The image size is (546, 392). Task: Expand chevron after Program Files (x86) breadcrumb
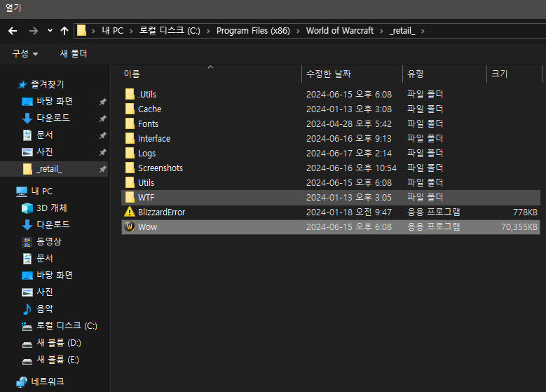[298, 31]
